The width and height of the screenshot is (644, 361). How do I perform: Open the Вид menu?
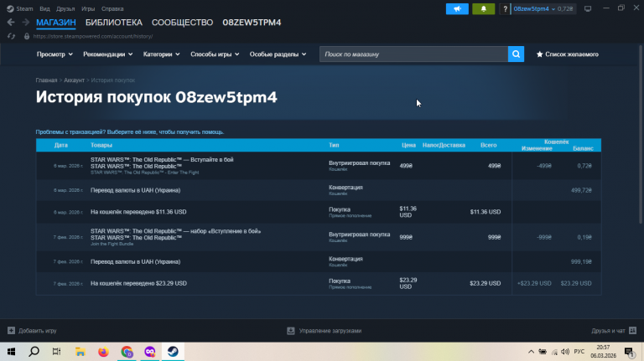click(44, 8)
